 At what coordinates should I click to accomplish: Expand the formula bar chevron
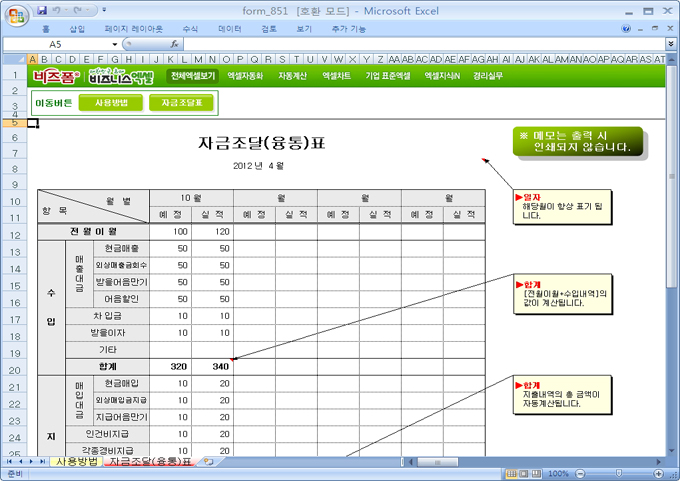670,44
